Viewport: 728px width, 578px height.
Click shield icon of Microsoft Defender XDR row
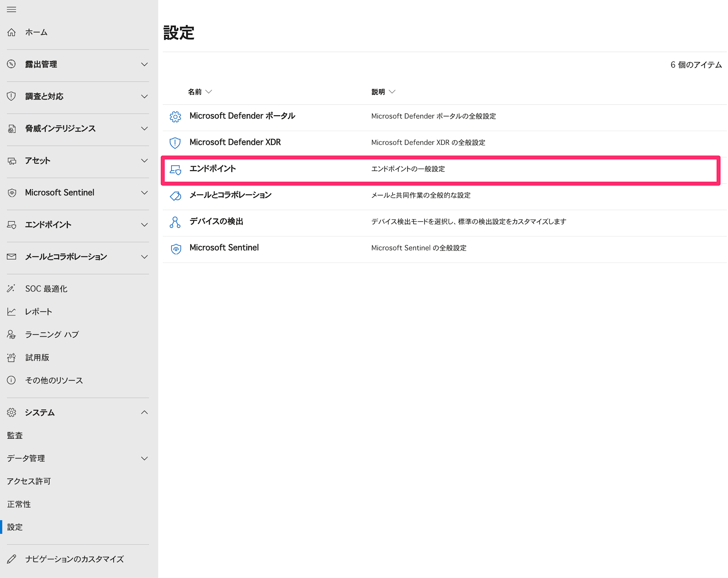(x=175, y=143)
